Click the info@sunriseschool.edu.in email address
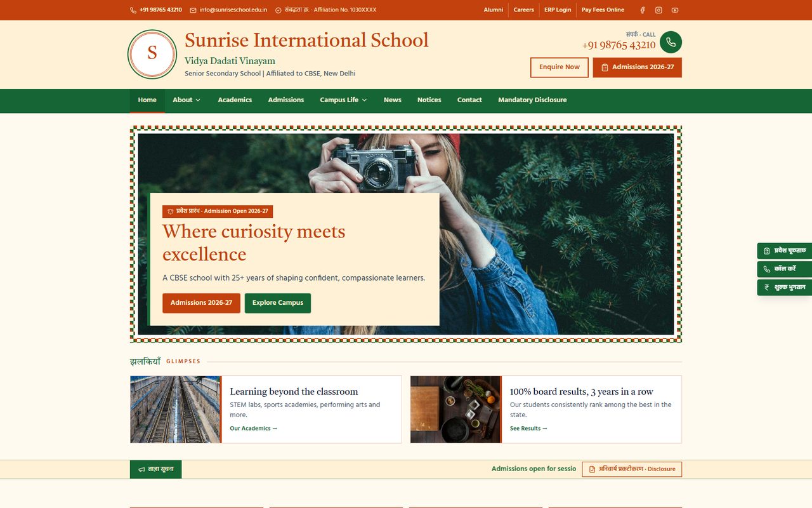 point(233,10)
